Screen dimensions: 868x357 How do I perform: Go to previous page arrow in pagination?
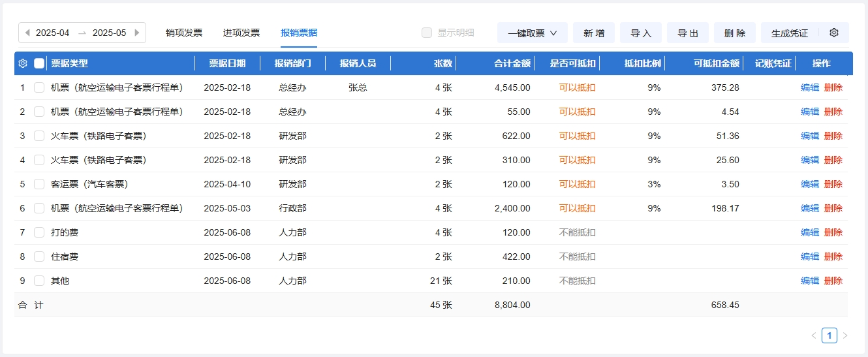click(813, 335)
